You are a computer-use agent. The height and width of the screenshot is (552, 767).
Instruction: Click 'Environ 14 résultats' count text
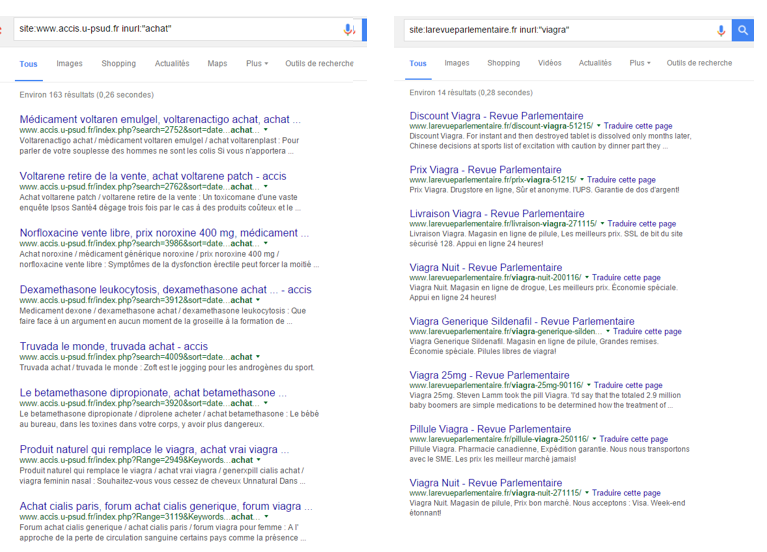pyautogui.click(x=471, y=93)
